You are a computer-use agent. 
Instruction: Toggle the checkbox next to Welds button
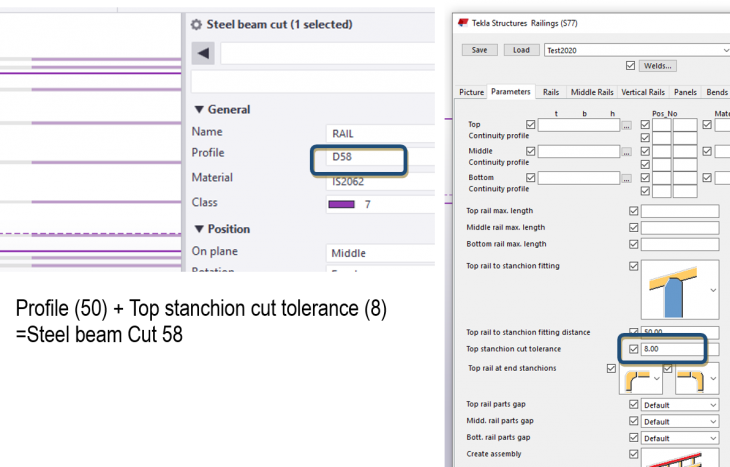pos(630,66)
